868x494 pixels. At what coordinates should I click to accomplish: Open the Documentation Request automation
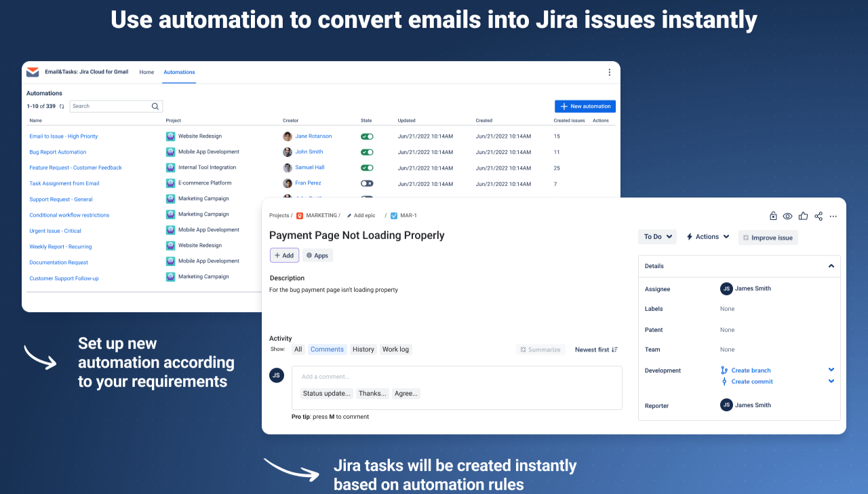58,263
